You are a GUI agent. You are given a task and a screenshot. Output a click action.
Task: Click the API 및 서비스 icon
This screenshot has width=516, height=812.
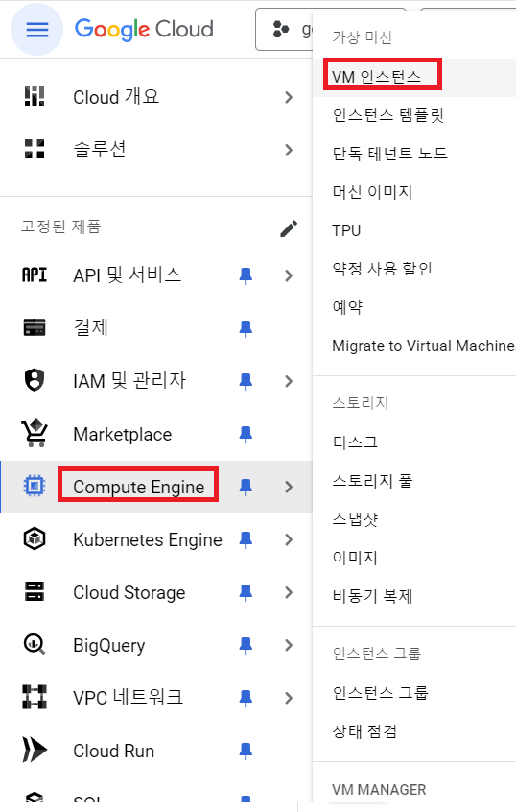[x=35, y=275]
